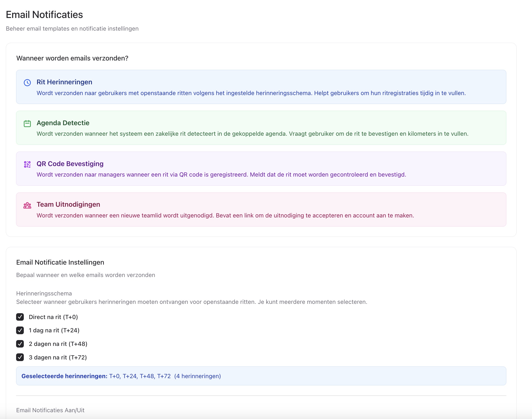This screenshot has width=532, height=419.
Task: Click the QR Code Bevestiging heading
Action: tap(70, 164)
